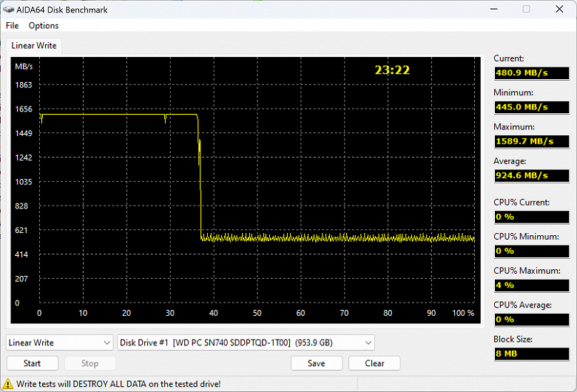Click the elapsed time 23:22 on graph
577x392 pixels.
pyautogui.click(x=392, y=70)
